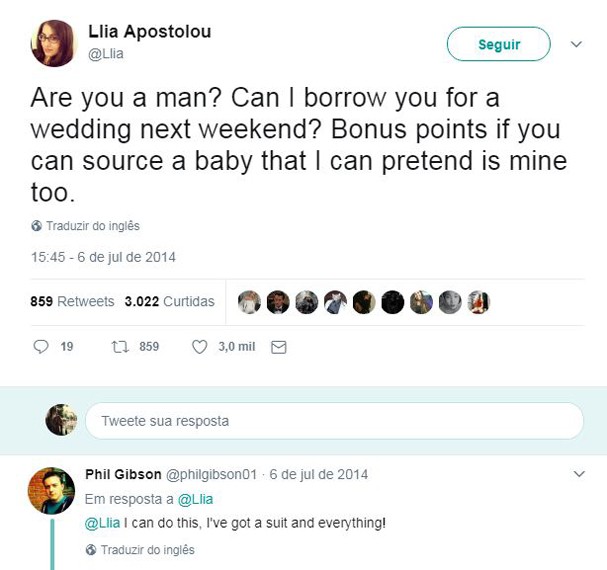Screen dimensions: 607x570
Task: Follow Llia with the Seguir button
Action: (499, 44)
